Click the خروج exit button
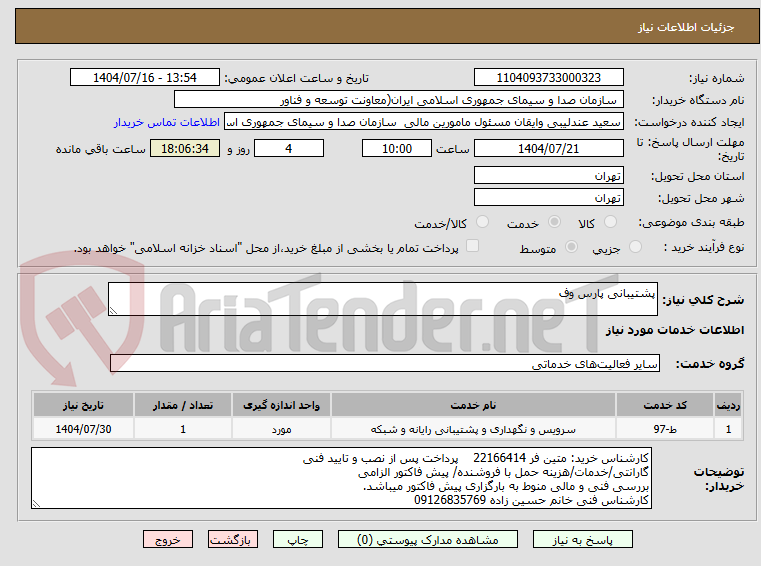 point(167,539)
